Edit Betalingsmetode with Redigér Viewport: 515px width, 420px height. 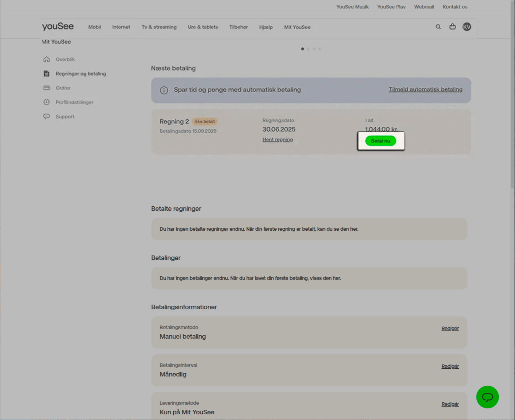(x=450, y=328)
